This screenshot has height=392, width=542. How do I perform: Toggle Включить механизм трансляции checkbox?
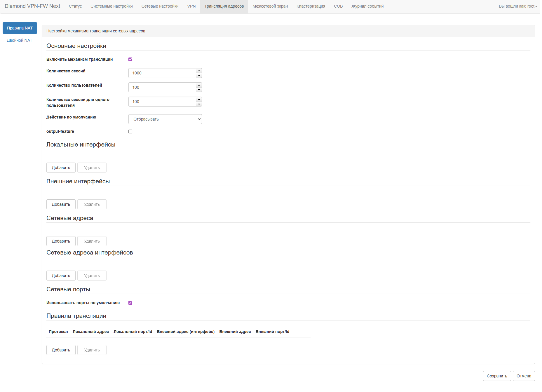tap(130, 60)
